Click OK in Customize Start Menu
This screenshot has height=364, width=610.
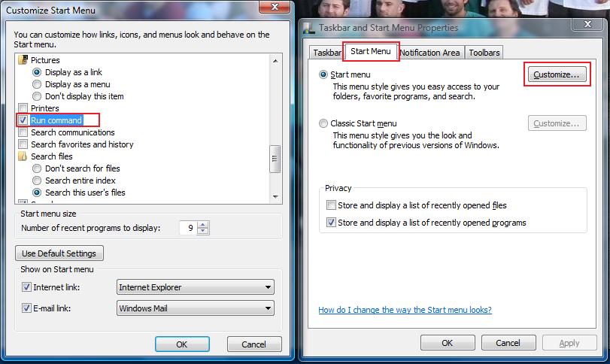pyautogui.click(x=182, y=344)
